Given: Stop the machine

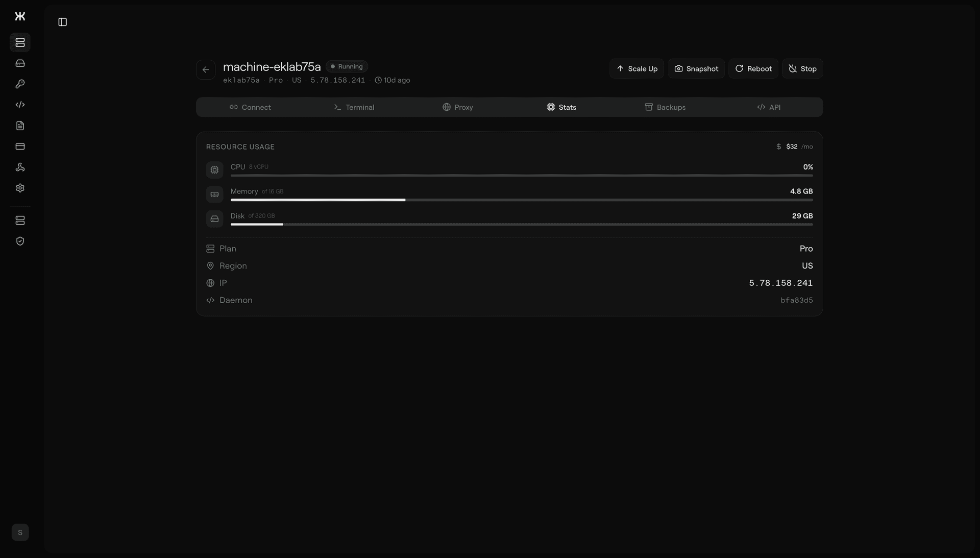Looking at the screenshot, I should coord(802,68).
